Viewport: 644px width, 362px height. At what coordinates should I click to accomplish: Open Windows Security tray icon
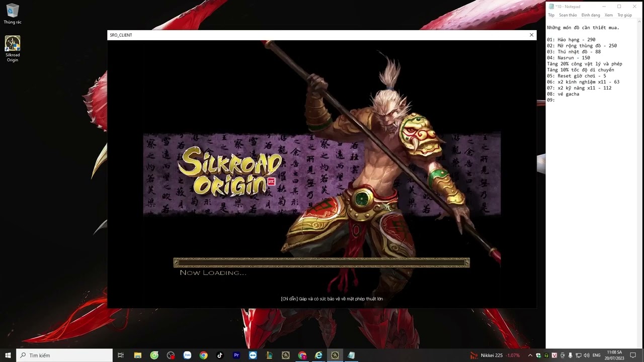click(x=538, y=355)
